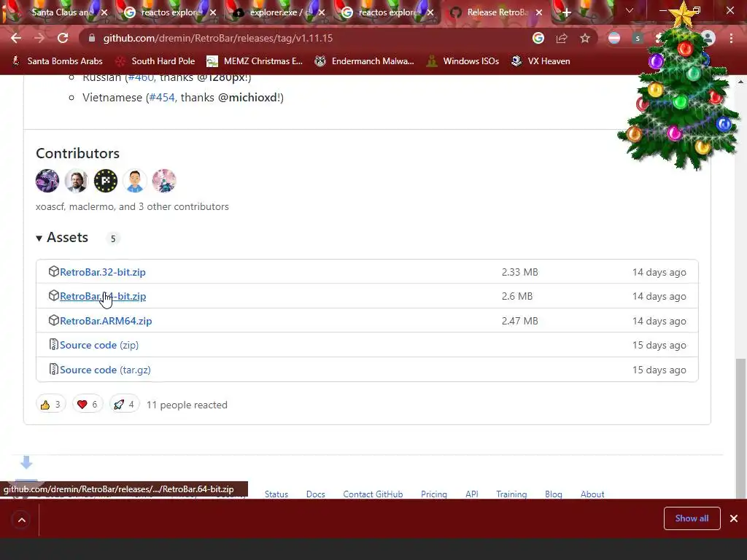This screenshot has height=560, width=747.
Task: Toggle the rocket reaction
Action: pos(124,405)
